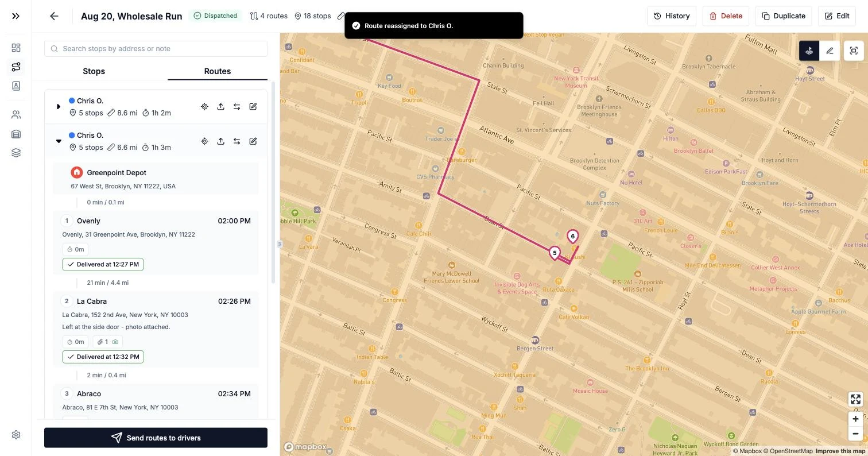Viewport: 868px width, 456px height.
Task: Click La Cabra's 0m duration badge
Action: point(75,342)
